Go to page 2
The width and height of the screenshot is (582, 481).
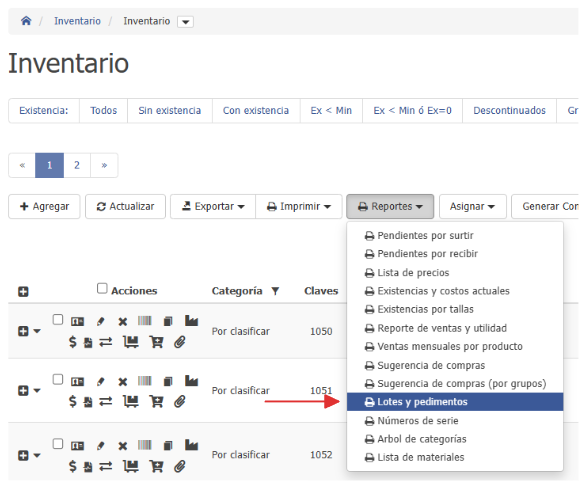pyautogui.click(x=77, y=165)
